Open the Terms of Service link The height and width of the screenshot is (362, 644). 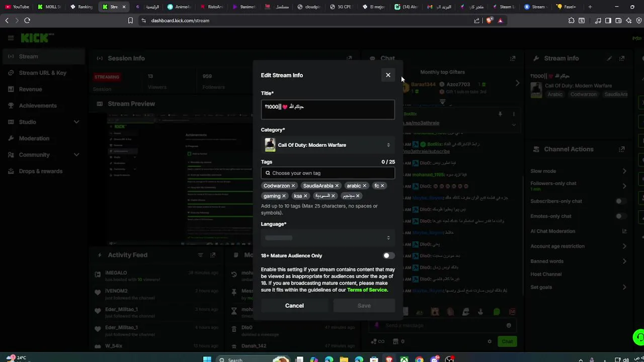coord(367,290)
